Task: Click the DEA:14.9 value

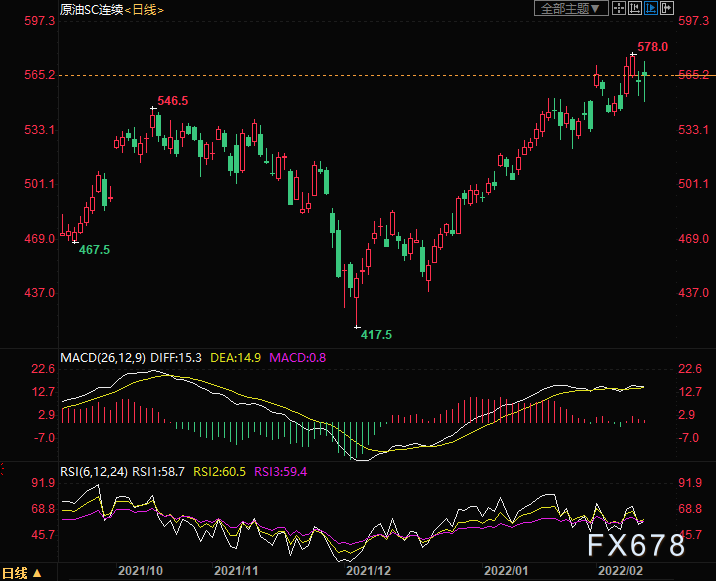Action: (x=235, y=358)
